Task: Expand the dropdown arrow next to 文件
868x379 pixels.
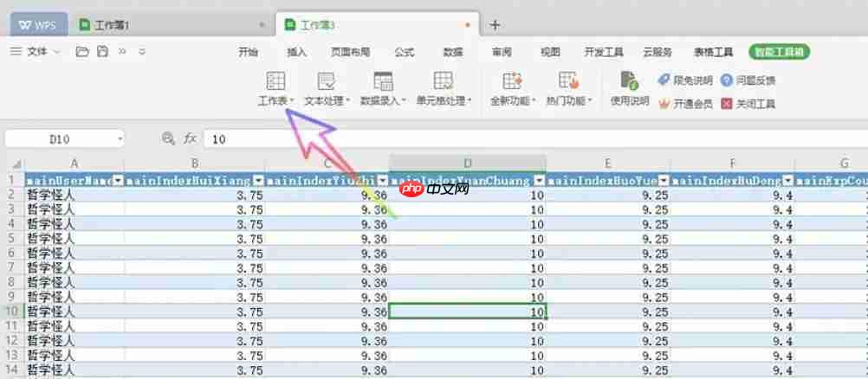Action: (x=56, y=51)
